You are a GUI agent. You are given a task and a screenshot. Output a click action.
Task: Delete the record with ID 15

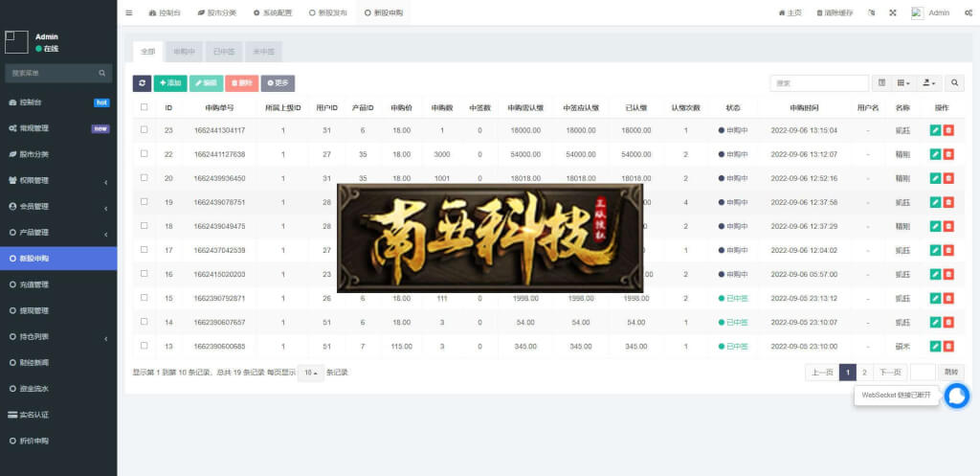(948, 298)
